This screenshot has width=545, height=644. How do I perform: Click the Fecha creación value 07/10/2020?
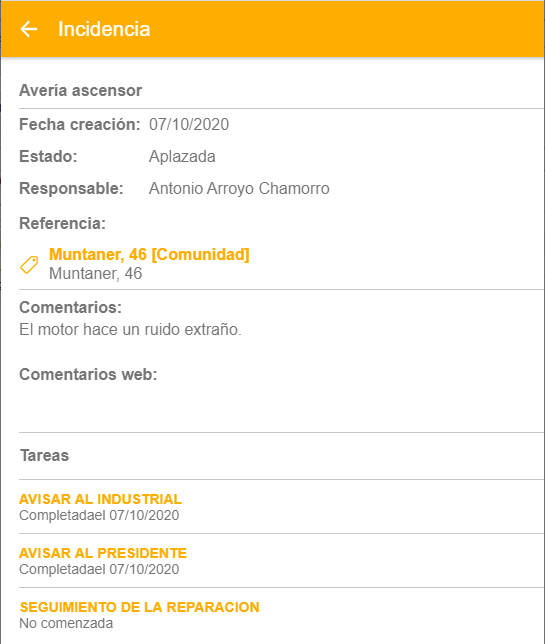(189, 124)
